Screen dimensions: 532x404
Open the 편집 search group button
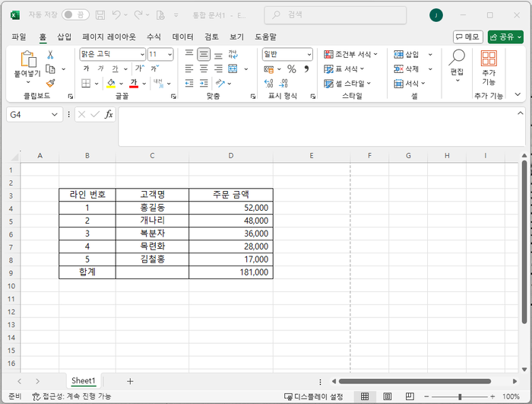pyautogui.click(x=457, y=66)
